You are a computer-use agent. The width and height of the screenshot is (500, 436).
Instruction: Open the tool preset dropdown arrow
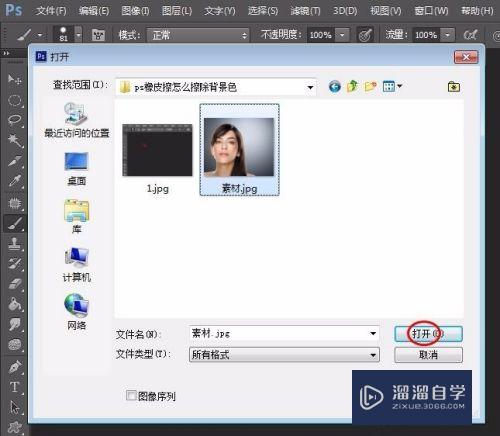40,35
